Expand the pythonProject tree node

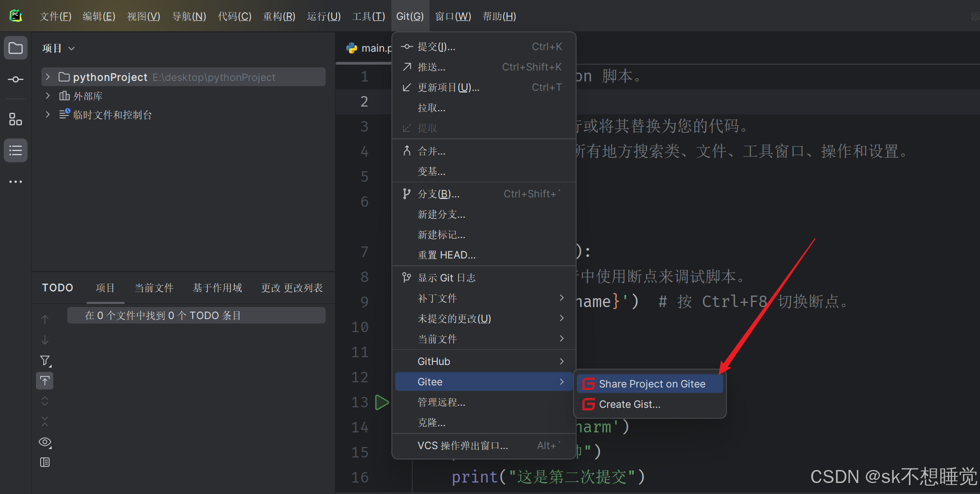click(x=47, y=77)
